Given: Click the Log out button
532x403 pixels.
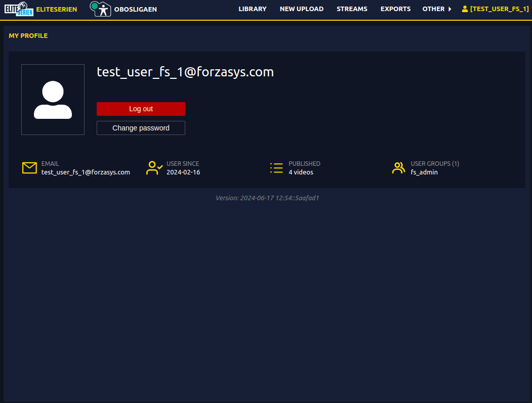Looking at the screenshot, I should 141,109.
